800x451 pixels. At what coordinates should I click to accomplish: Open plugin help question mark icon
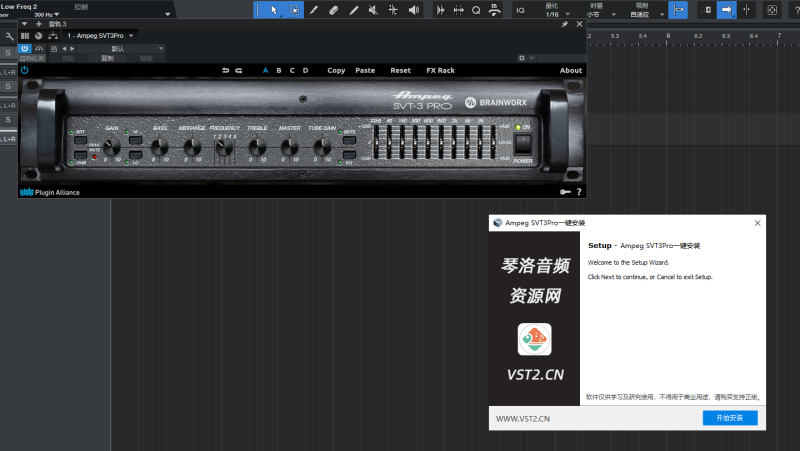pos(579,192)
